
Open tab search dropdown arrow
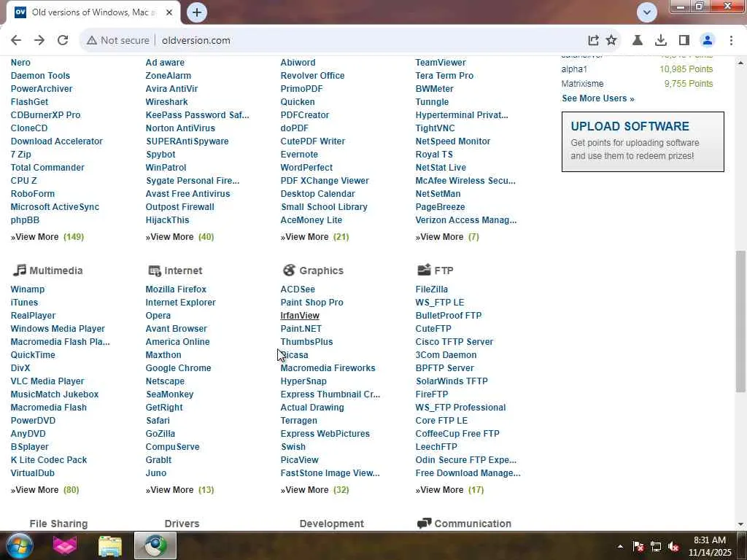tap(647, 12)
